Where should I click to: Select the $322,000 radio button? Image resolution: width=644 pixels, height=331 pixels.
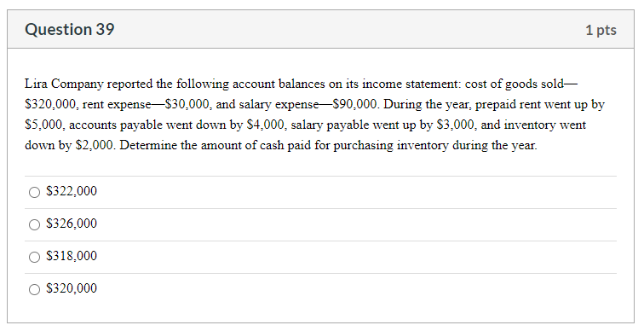pos(34,192)
